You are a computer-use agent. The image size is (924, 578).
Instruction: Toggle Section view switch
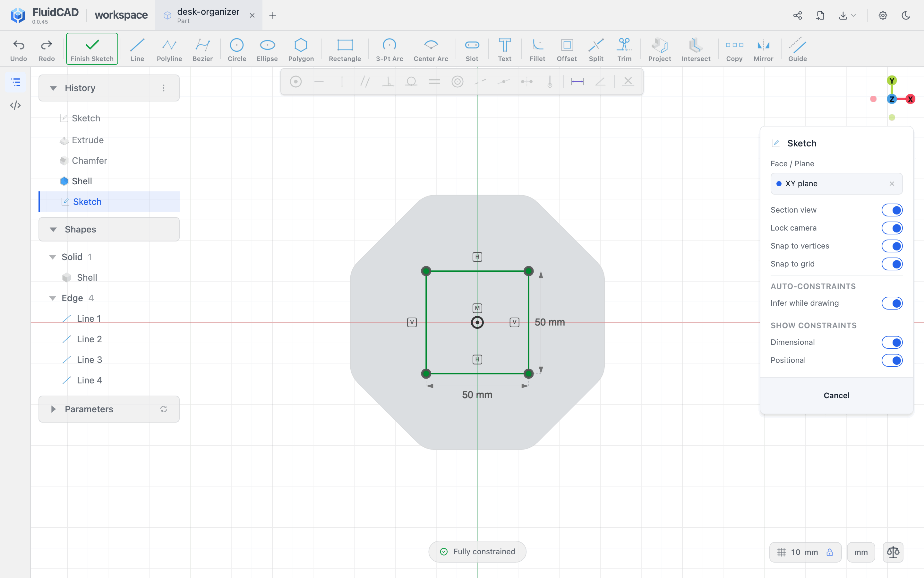[x=892, y=210]
